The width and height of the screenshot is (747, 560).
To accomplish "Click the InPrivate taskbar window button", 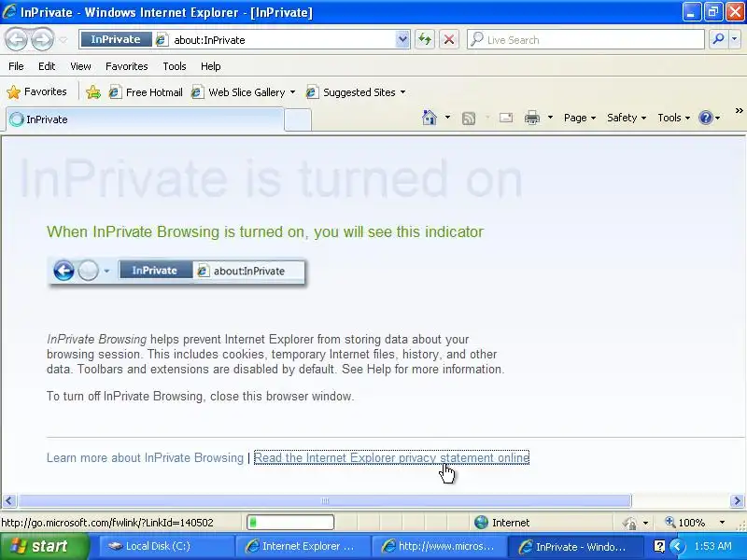I will point(575,546).
